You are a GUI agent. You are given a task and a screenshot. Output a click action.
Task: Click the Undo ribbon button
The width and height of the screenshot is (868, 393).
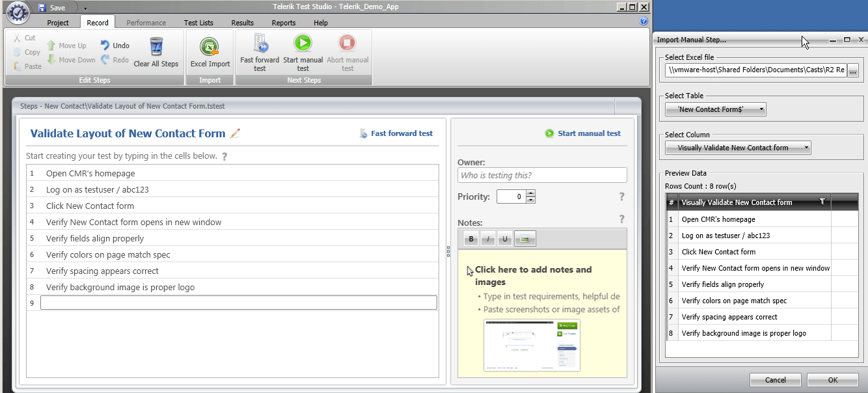[115, 46]
